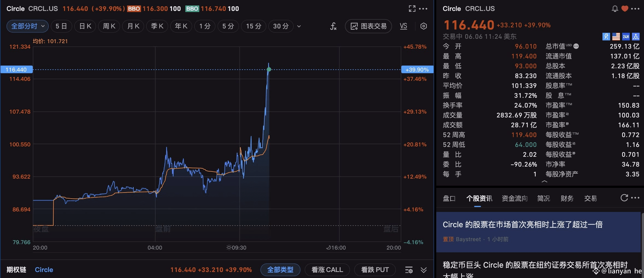
Task: Select 看跌 PUT option filter
Action: click(375, 270)
